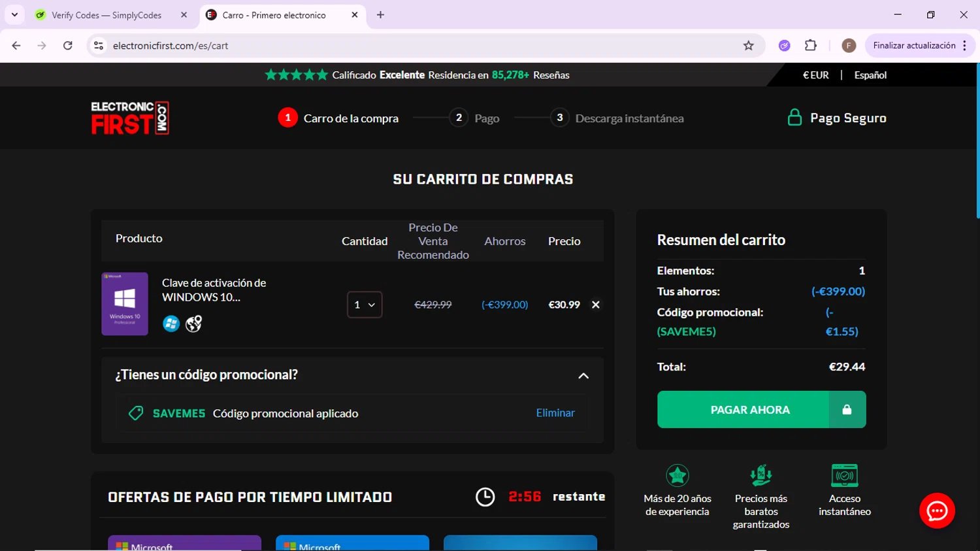Click the Total €29.44 amount
980x551 pixels.
pyautogui.click(x=847, y=367)
